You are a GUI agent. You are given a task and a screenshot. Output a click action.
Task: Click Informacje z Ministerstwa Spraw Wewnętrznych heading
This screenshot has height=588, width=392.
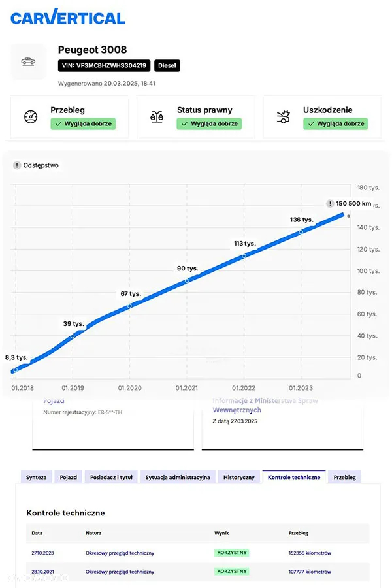265,405
